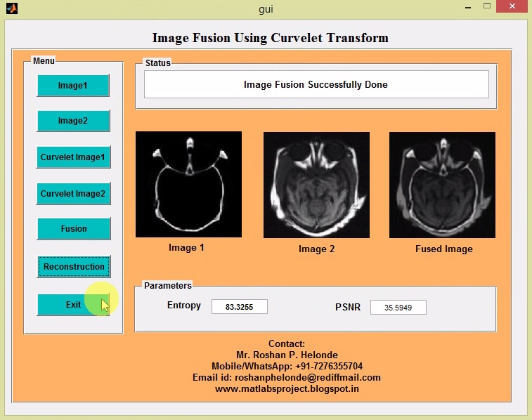This screenshot has height=420, width=532.
Task: Click the 'PSNR' label
Action: (348, 307)
